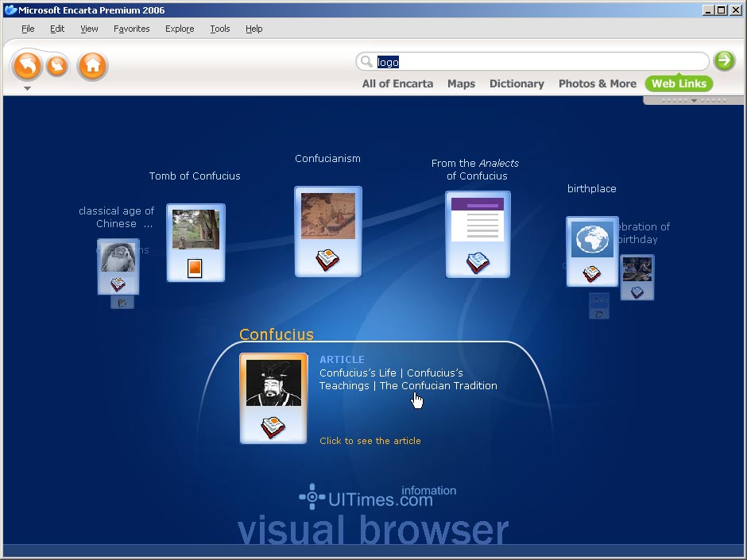Click the Confucius heading title
The height and width of the screenshot is (560, 747).
click(x=277, y=334)
